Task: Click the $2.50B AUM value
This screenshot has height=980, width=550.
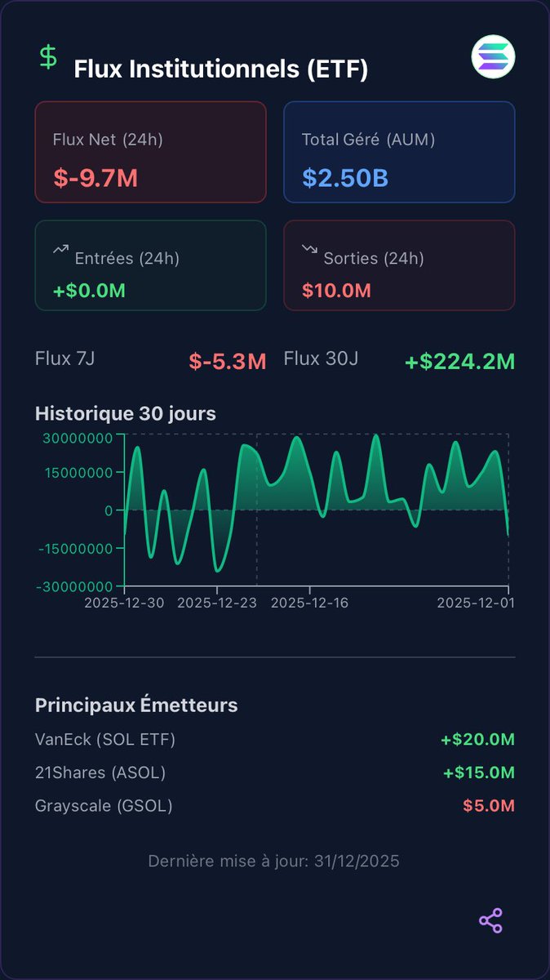Action: tap(345, 177)
